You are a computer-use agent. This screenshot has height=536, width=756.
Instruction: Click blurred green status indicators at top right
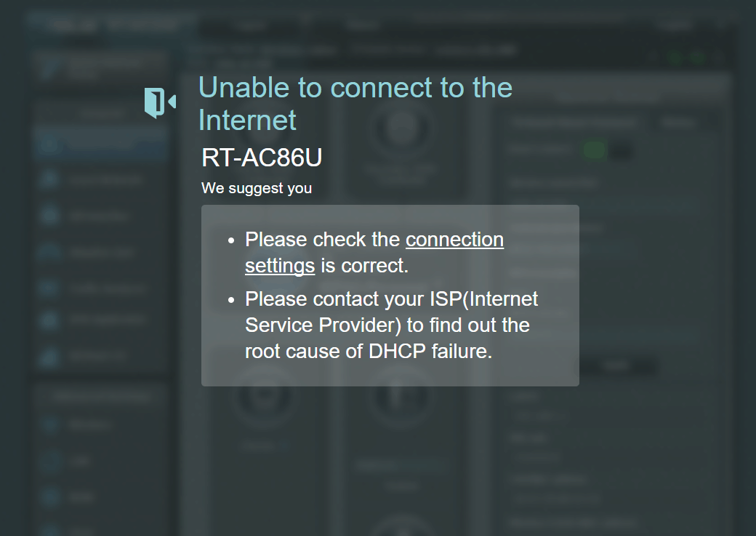[686, 58]
